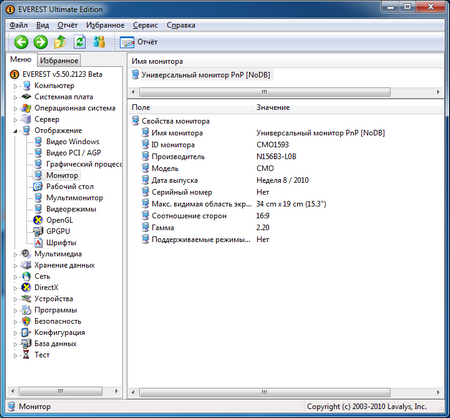Screen dimensions: 450x418
Task: Open the Вид menu
Action: (x=42, y=25)
